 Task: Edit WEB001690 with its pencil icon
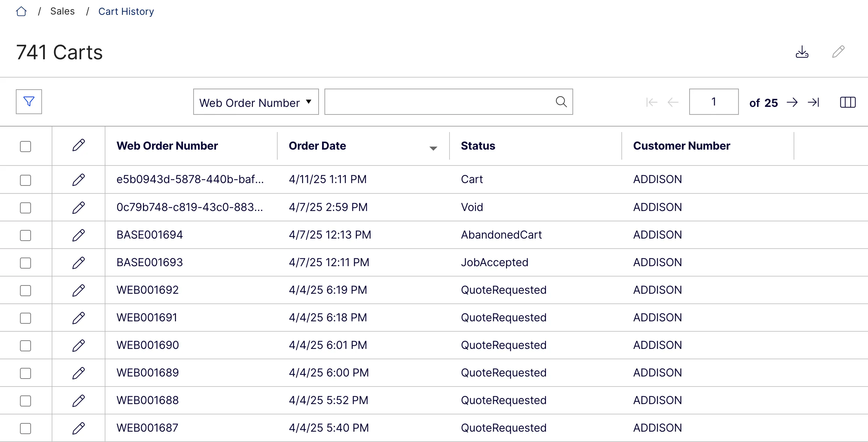point(79,345)
